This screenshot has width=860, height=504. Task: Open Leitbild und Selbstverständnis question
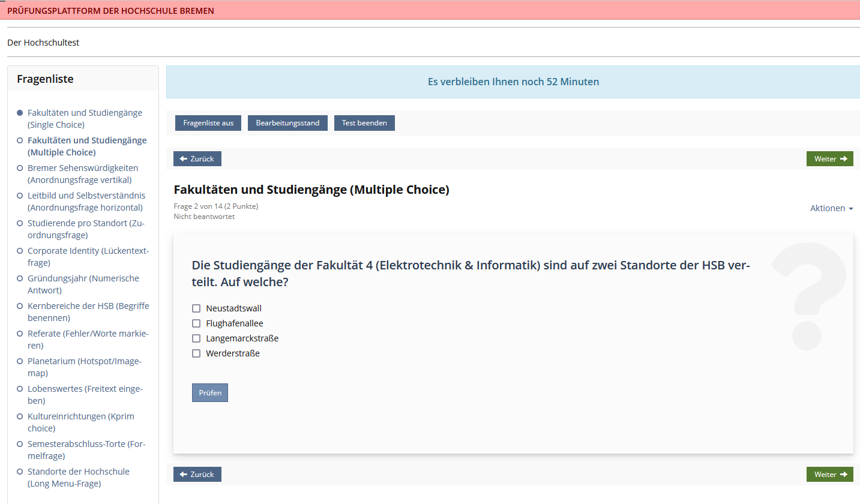point(86,202)
